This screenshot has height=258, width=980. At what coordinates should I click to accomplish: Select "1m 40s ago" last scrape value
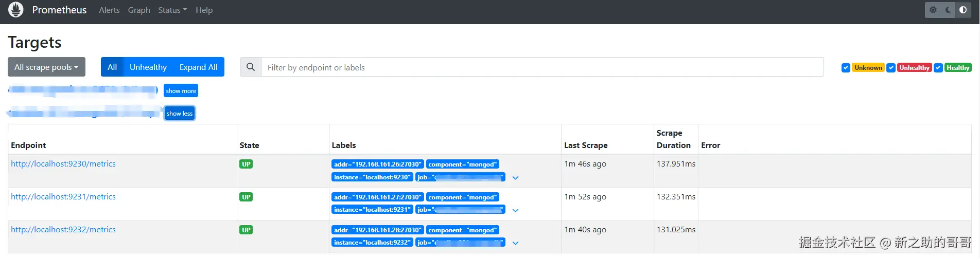[x=585, y=229]
